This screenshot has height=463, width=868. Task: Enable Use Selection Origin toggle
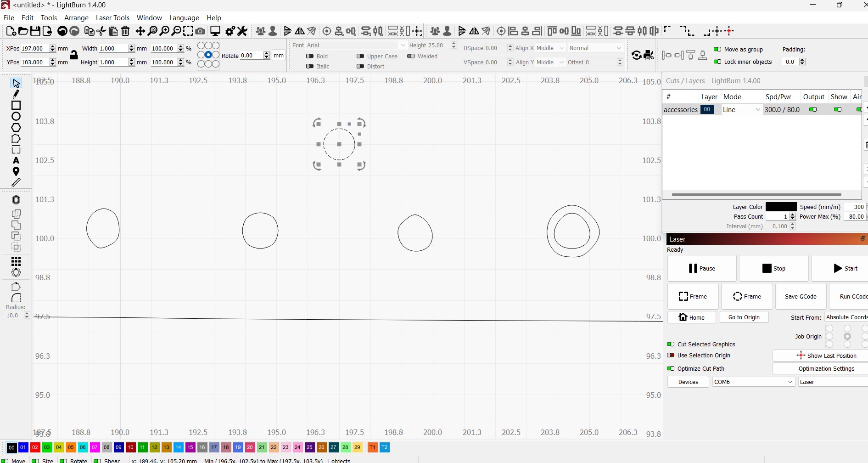(671, 355)
